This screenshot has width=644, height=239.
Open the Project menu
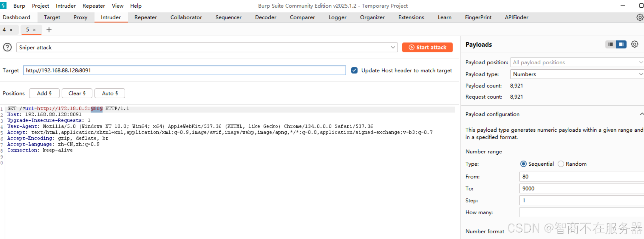coord(41,6)
